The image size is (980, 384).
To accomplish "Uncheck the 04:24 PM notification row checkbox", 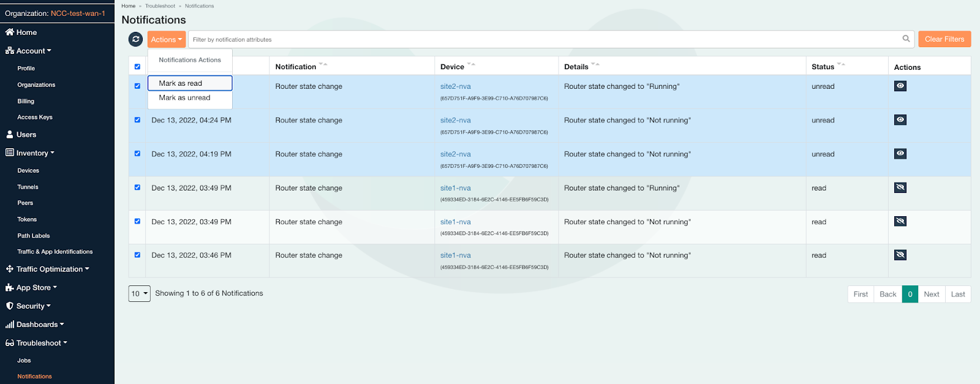I will pyautogui.click(x=137, y=120).
